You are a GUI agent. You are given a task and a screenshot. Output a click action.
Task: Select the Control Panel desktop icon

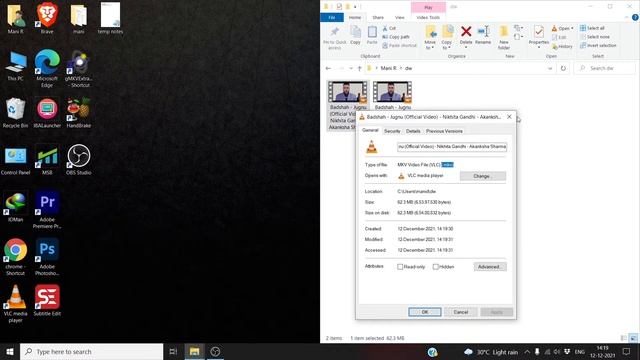(16, 160)
